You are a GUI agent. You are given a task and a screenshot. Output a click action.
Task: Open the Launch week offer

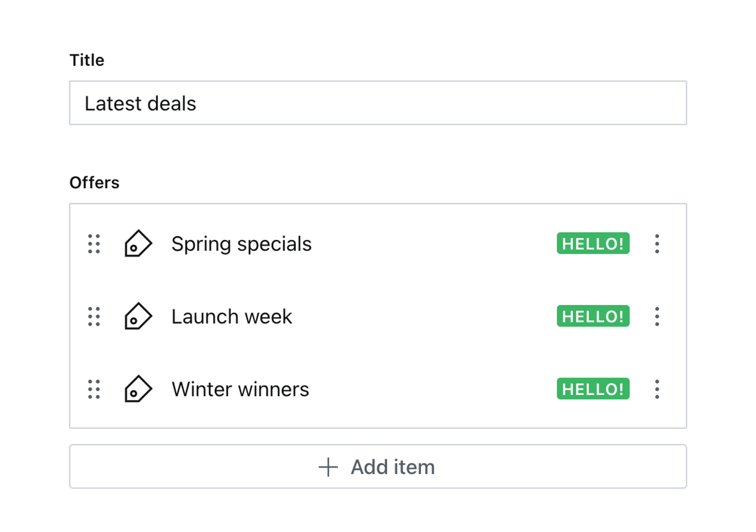pos(232,316)
